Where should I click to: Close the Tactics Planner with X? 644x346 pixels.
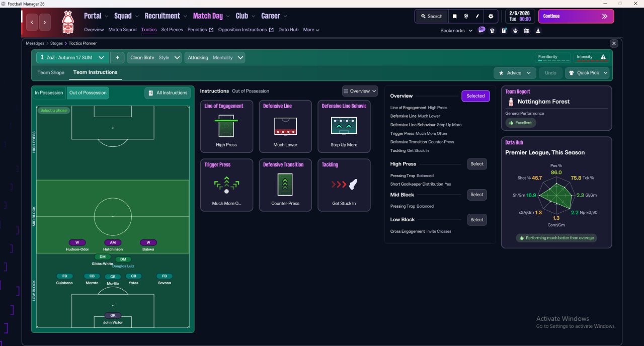click(x=613, y=44)
